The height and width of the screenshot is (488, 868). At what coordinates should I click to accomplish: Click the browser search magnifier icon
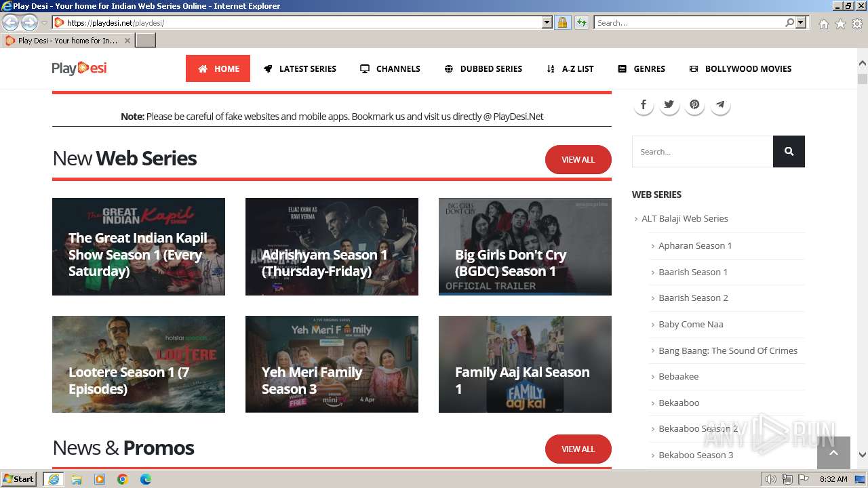tap(789, 22)
